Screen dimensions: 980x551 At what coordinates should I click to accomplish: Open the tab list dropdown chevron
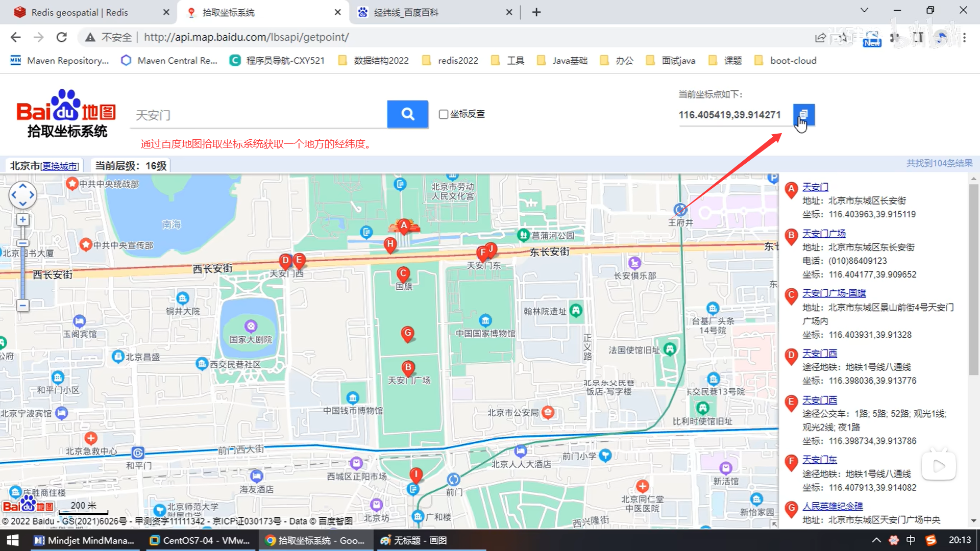click(864, 10)
